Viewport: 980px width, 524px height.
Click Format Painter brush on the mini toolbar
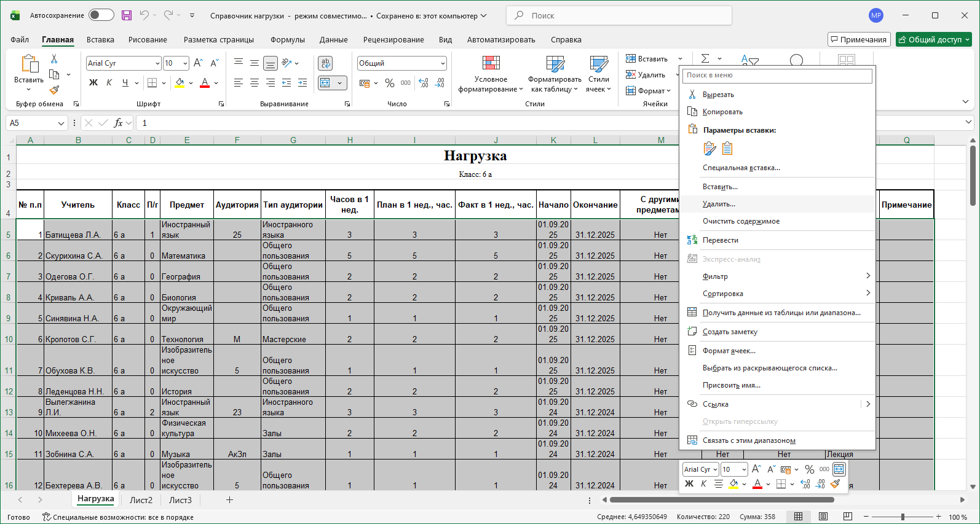tap(835, 484)
